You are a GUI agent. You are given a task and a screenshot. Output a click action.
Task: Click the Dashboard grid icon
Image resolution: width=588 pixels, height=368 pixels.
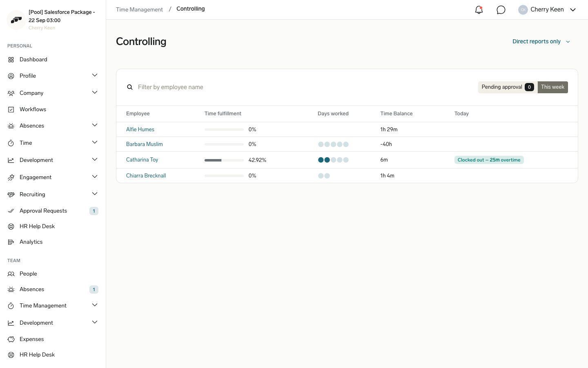coord(11,60)
